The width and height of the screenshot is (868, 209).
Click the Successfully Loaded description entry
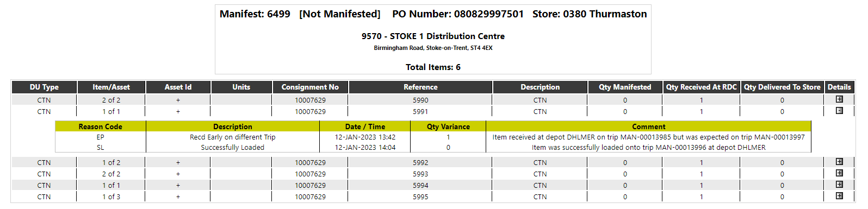pyautogui.click(x=232, y=148)
